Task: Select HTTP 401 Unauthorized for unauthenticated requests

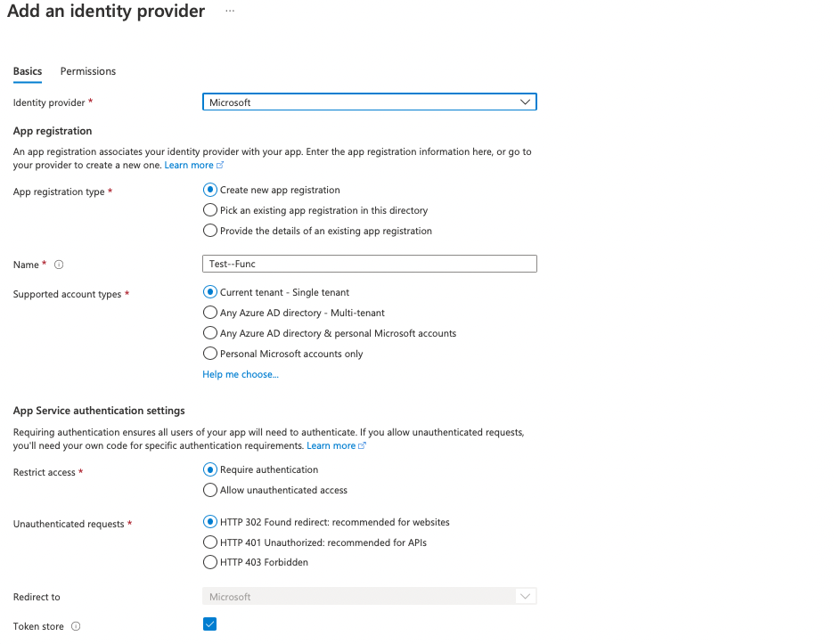Action: pos(209,542)
